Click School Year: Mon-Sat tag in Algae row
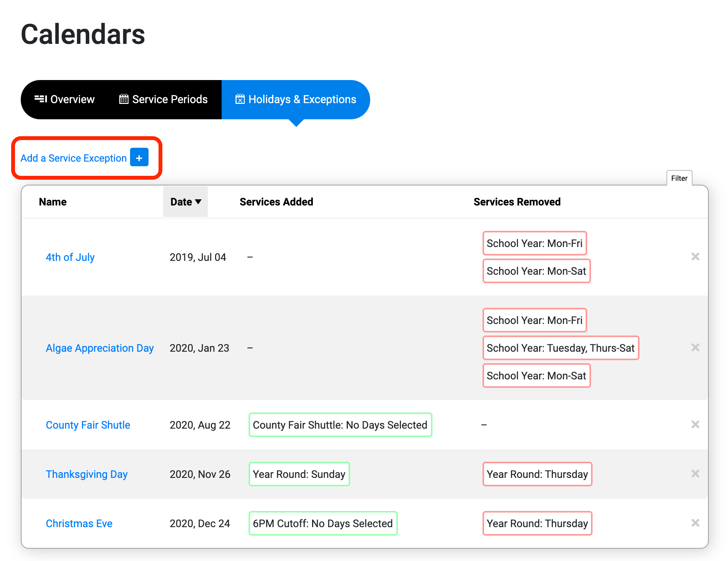The image size is (728, 561). [x=536, y=376]
